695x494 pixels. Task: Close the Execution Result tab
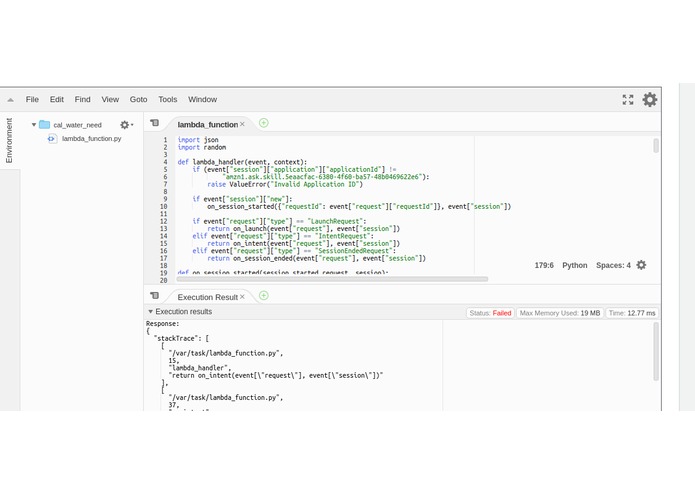pos(242,297)
